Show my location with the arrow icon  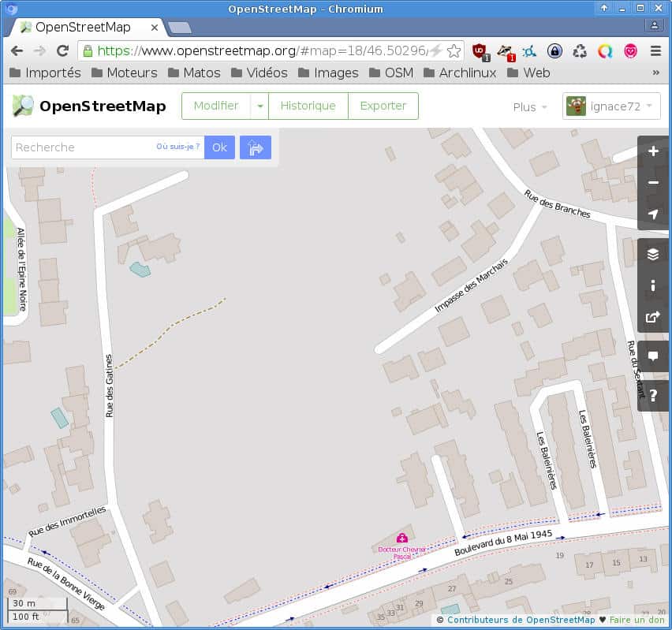tap(653, 214)
